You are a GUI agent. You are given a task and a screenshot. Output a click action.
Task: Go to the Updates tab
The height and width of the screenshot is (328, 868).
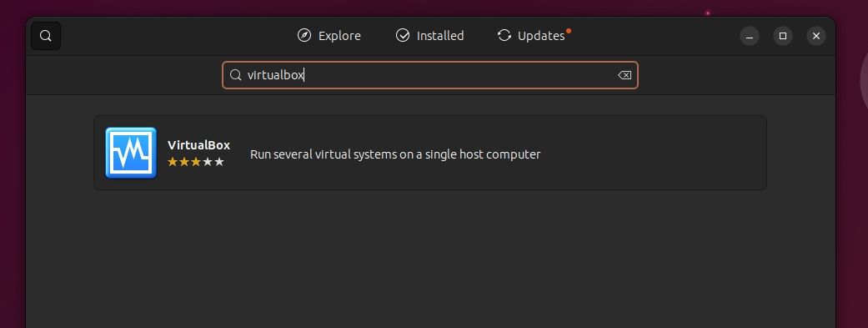(x=534, y=35)
